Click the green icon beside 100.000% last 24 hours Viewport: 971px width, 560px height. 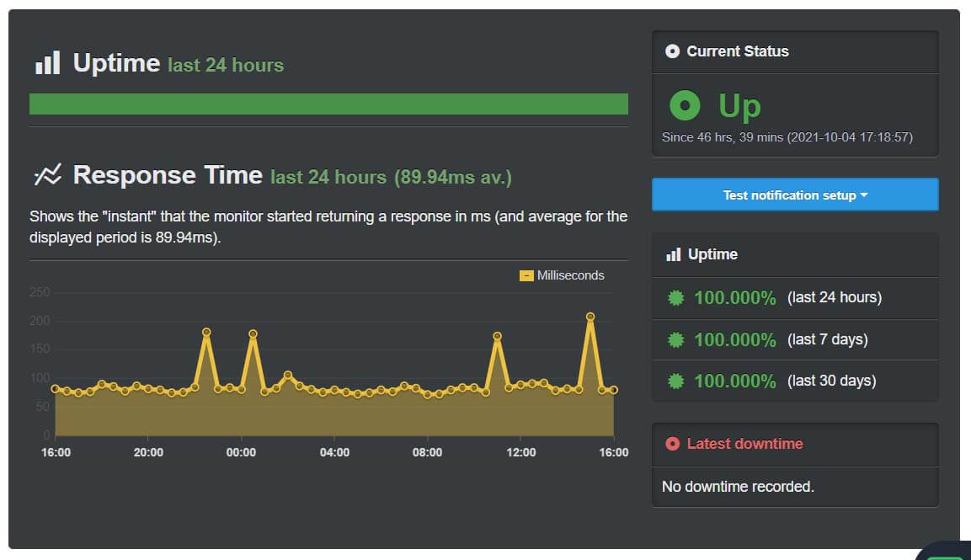coord(674,297)
